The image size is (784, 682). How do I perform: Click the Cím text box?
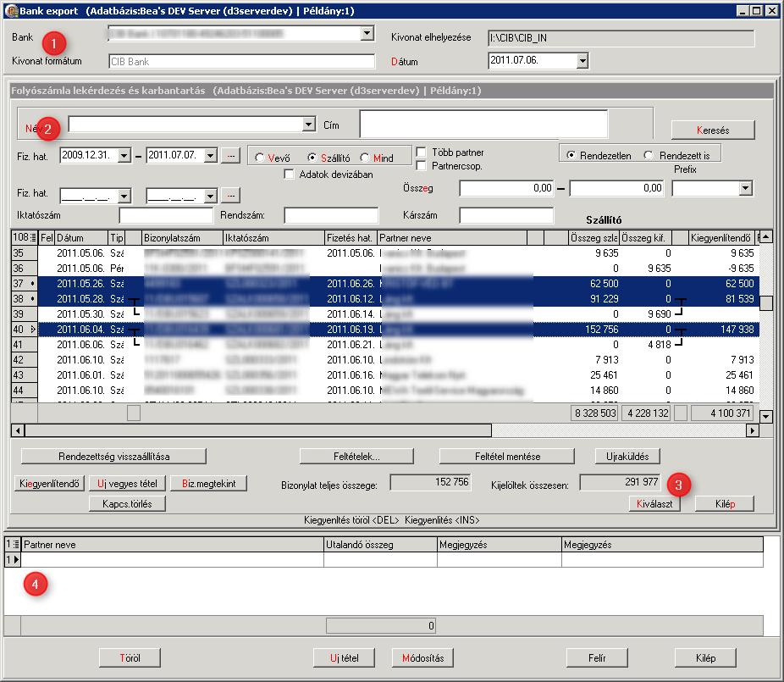[x=483, y=124]
